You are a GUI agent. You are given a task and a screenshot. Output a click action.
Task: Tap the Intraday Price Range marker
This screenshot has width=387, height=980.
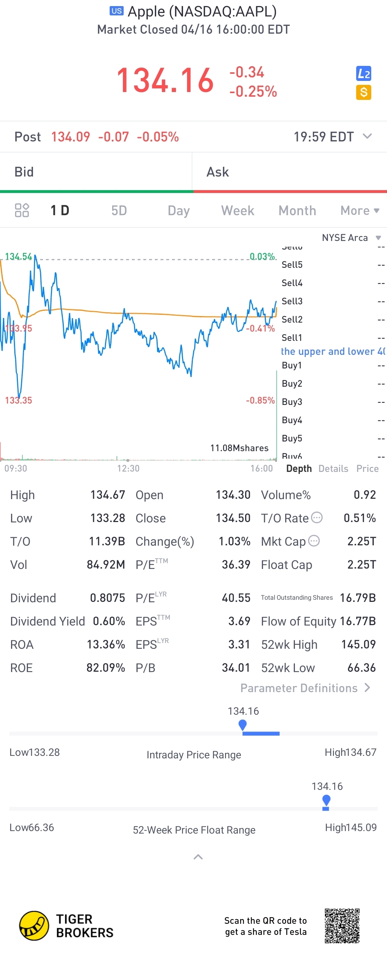(x=243, y=725)
